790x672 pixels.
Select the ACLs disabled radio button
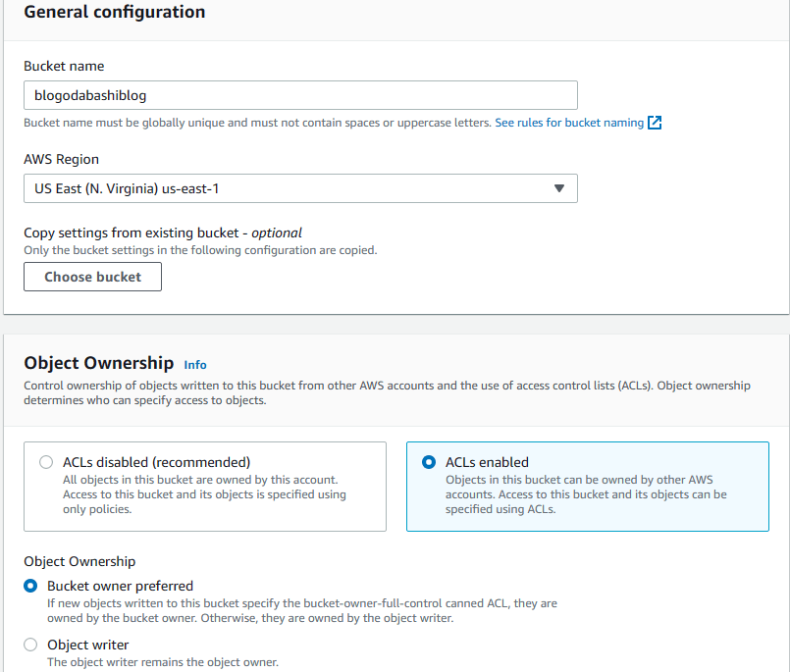(45, 462)
